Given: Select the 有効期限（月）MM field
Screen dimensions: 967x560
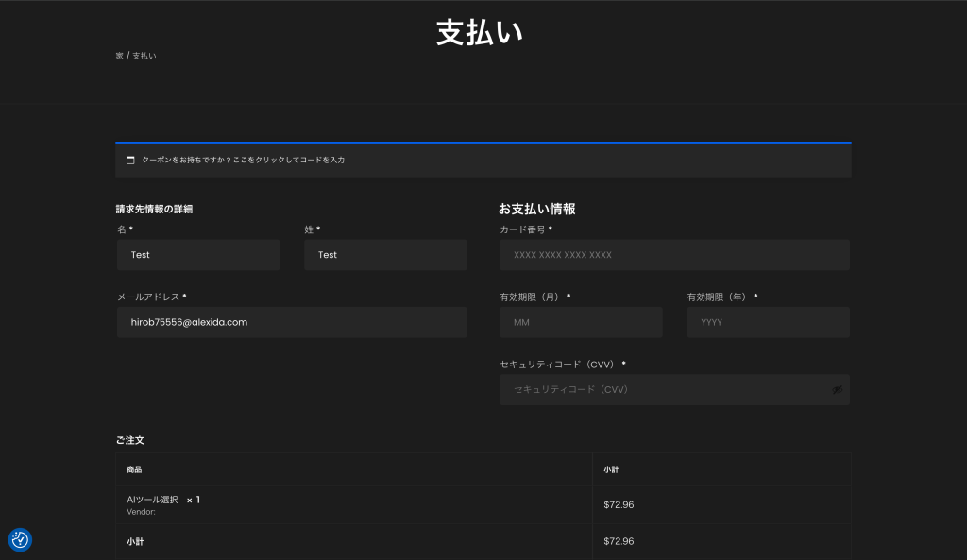Looking at the screenshot, I should coord(581,322).
